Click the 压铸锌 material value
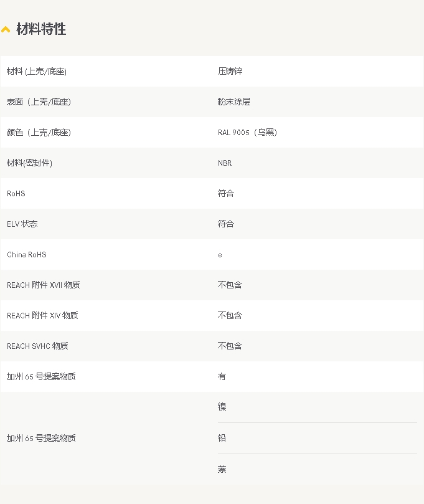Screen dimensions: 424x504 [230, 71]
